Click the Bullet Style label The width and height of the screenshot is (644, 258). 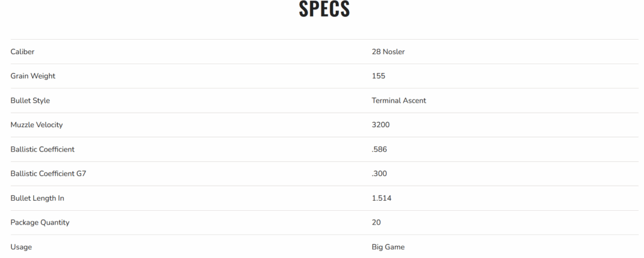click(x=30, y=101)
